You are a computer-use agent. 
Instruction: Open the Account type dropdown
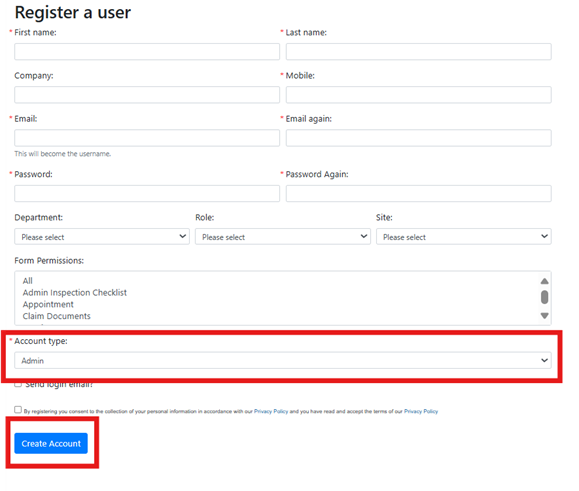282,360
